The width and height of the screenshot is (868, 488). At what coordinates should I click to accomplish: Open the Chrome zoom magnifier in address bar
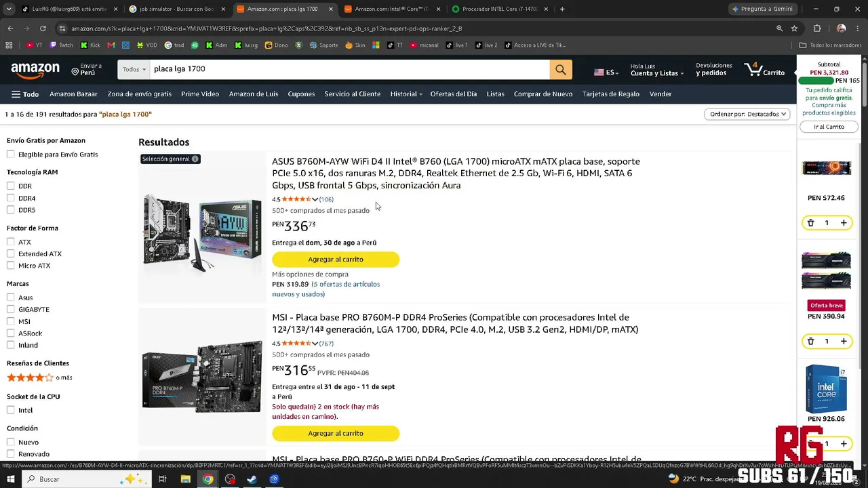(779, 28)
